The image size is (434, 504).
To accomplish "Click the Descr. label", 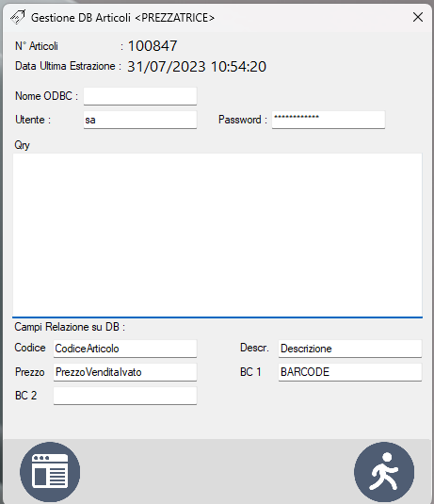I will pyautogui.click(x=254, y=348).
